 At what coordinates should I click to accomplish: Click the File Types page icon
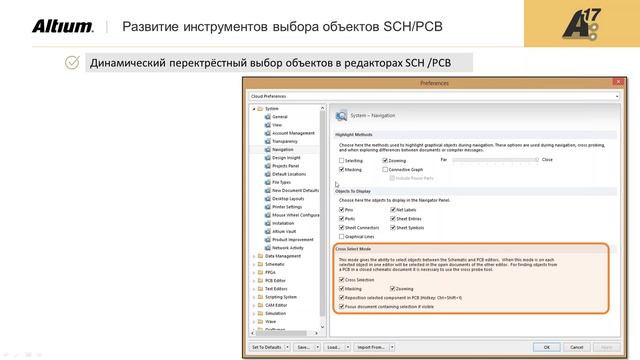tap(268, 182)
